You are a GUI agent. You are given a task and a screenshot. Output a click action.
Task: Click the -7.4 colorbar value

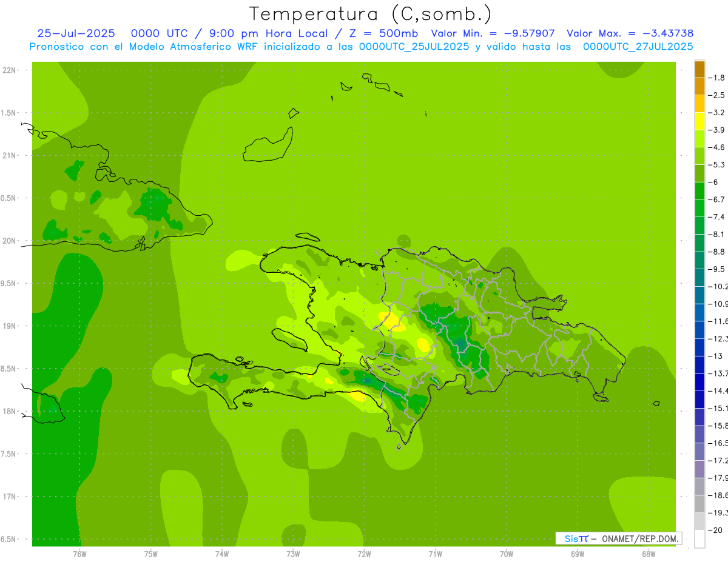718,217
